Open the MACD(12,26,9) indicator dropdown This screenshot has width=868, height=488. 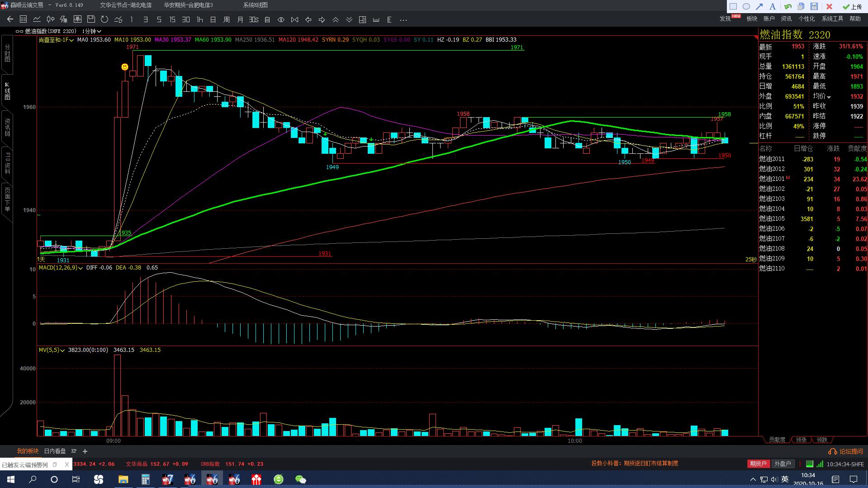pyautogui.click(x=61, y=268)
